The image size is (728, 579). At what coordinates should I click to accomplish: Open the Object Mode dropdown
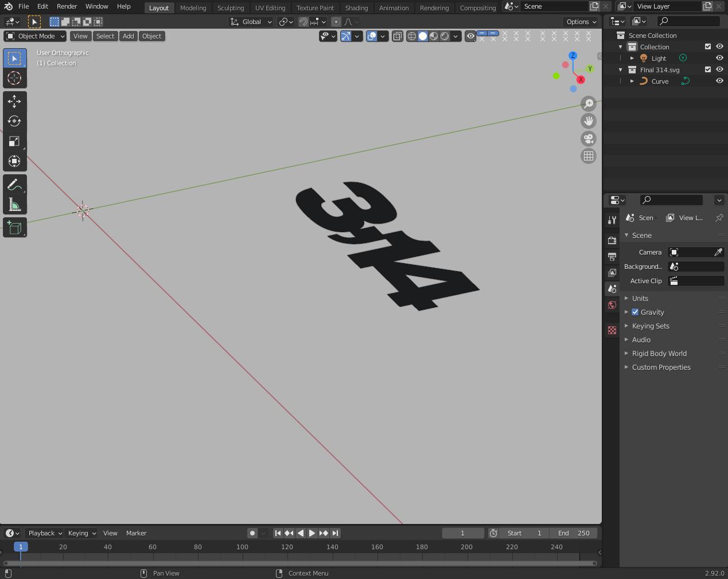(36, 36)
